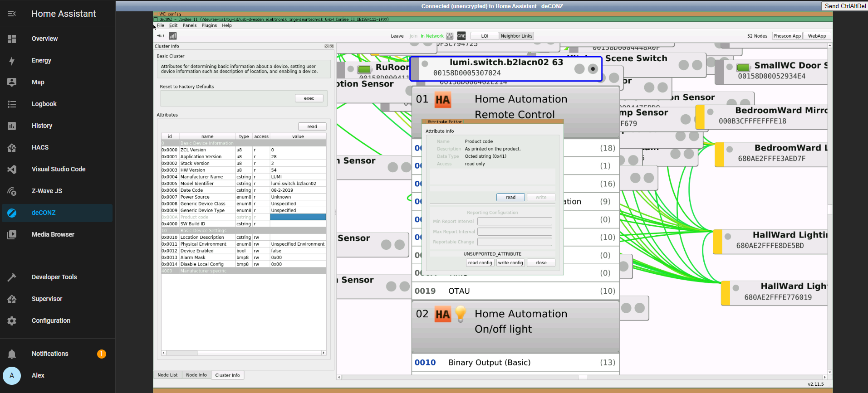Open the File menu
This screenshot has width=868, height=393.
[161, 25]
